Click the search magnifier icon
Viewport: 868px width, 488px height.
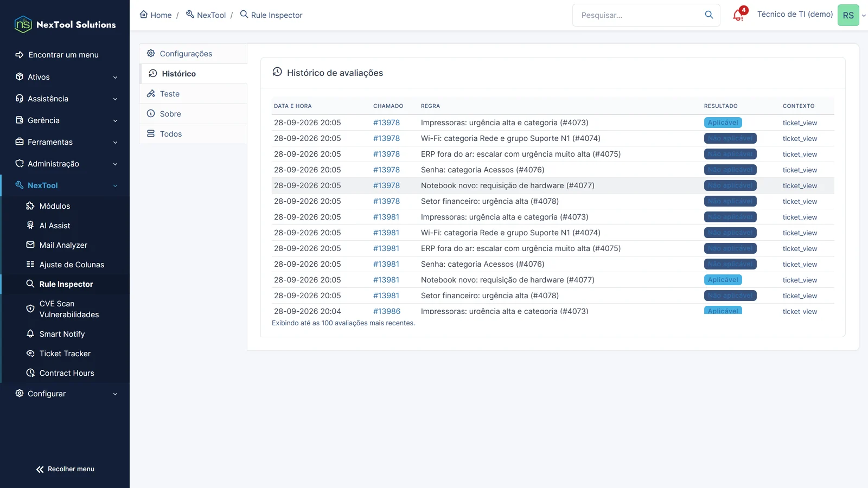(x=709, y=15)
